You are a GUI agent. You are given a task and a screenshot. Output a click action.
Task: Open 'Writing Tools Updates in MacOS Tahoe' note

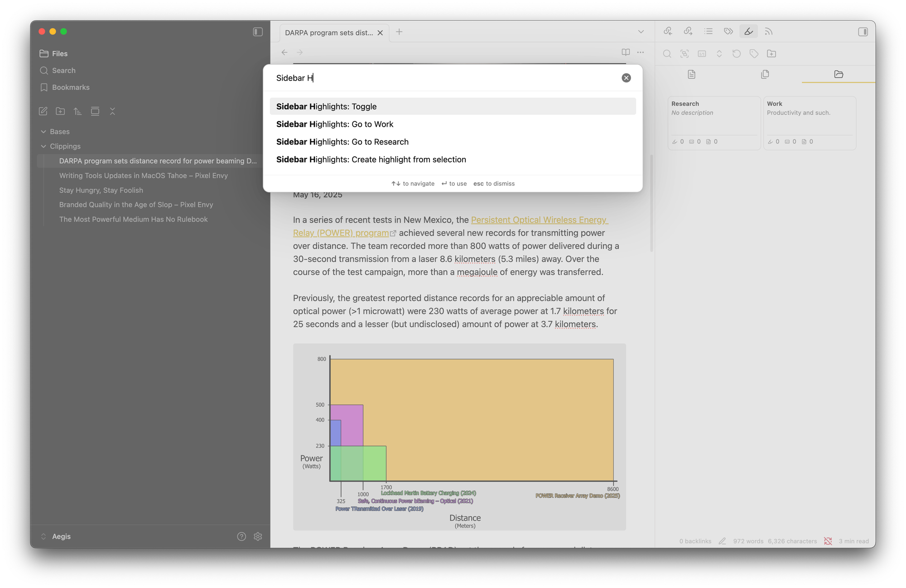pos(143,176)
